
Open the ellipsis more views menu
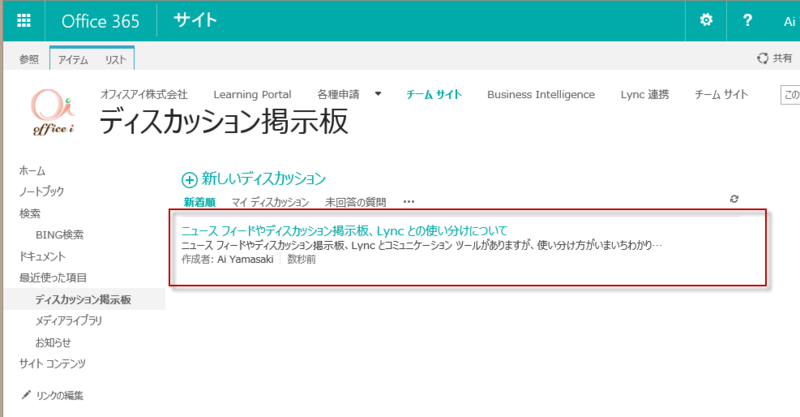(x=409, y=202)
